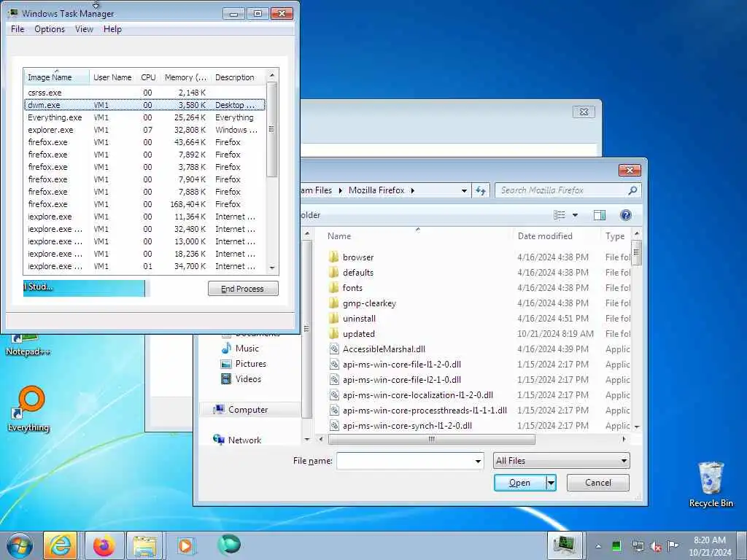Open the Start menu orb

click(x=20, y=545)
